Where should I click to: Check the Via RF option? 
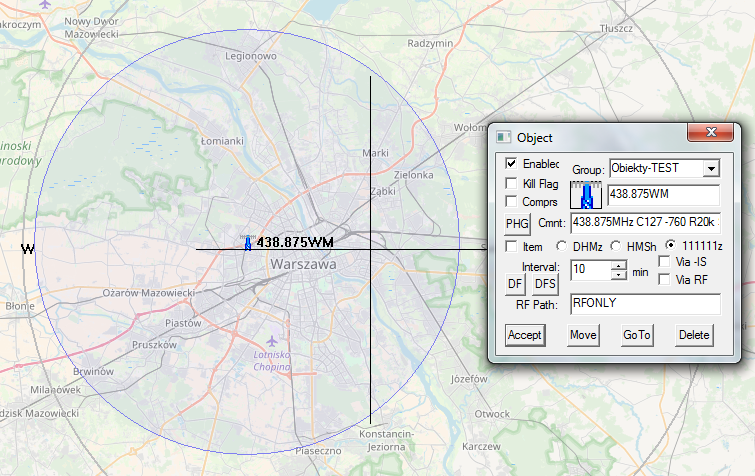click(x=666, y=280)
